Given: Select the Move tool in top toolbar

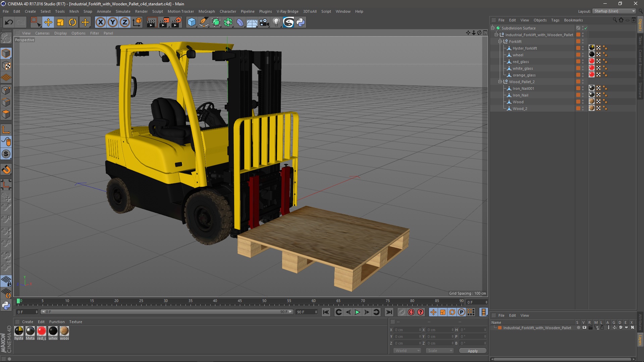Looking at the screenshot, I should pos(48,22).
